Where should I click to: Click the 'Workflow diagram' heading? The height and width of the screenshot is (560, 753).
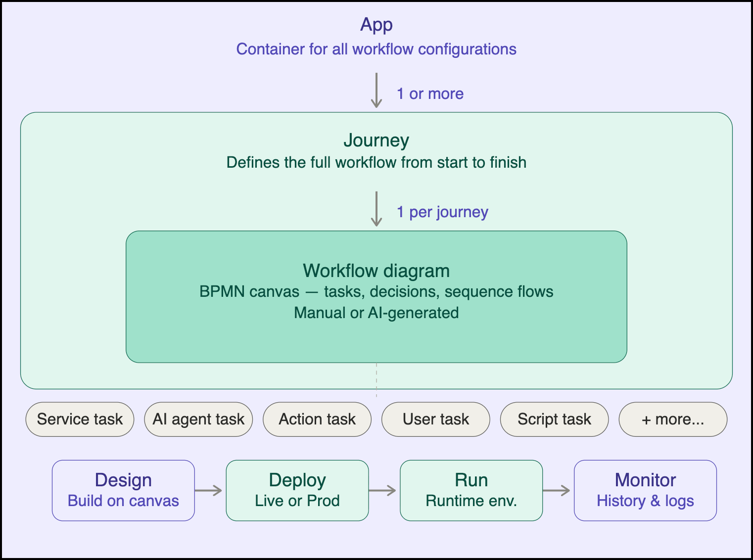pos(376,271)
